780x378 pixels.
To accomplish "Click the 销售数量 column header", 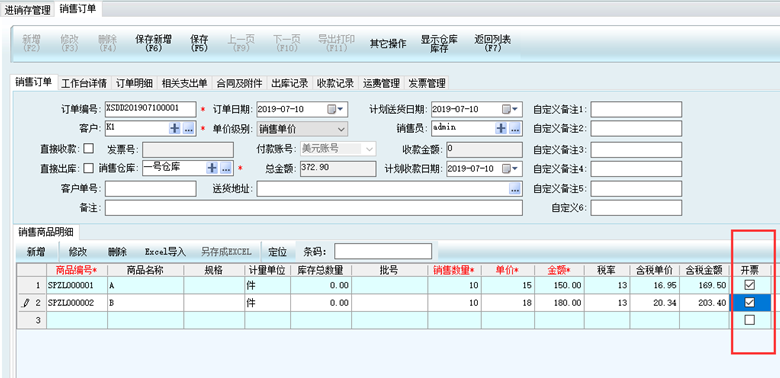I will click(453, 270).
